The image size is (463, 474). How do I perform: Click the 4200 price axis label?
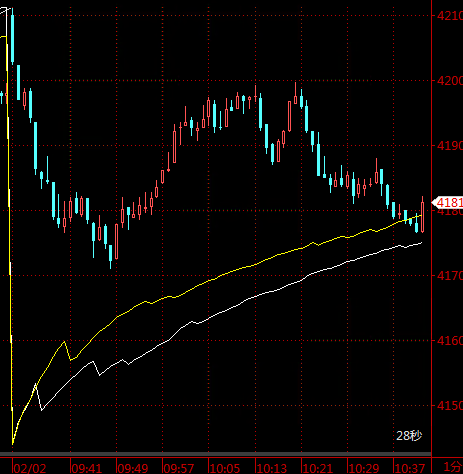coord(450,80)
